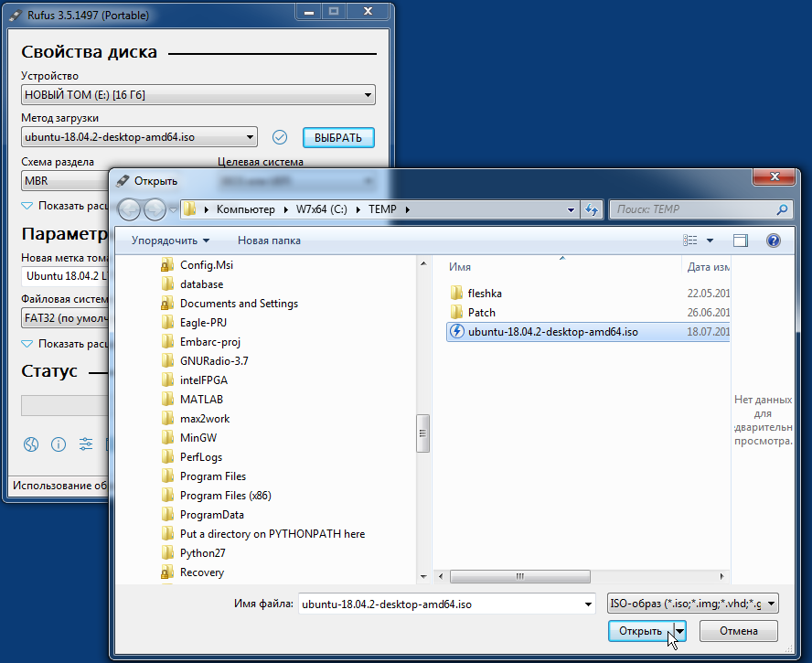The width and height of the screenshot is (812, 663).
Task: Open the help question mark icon
Action: pyautogui.click(x=774, y=241)
